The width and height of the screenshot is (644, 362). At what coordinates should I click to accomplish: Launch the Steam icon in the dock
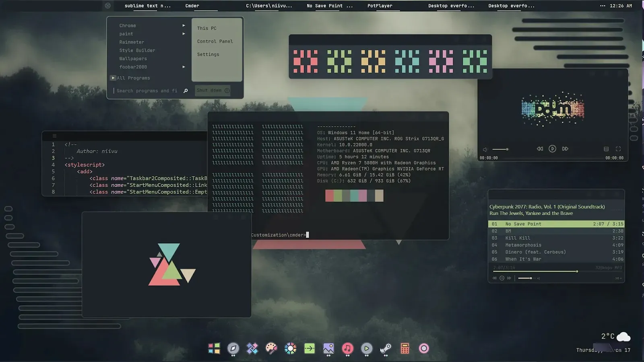click(386, 348)
